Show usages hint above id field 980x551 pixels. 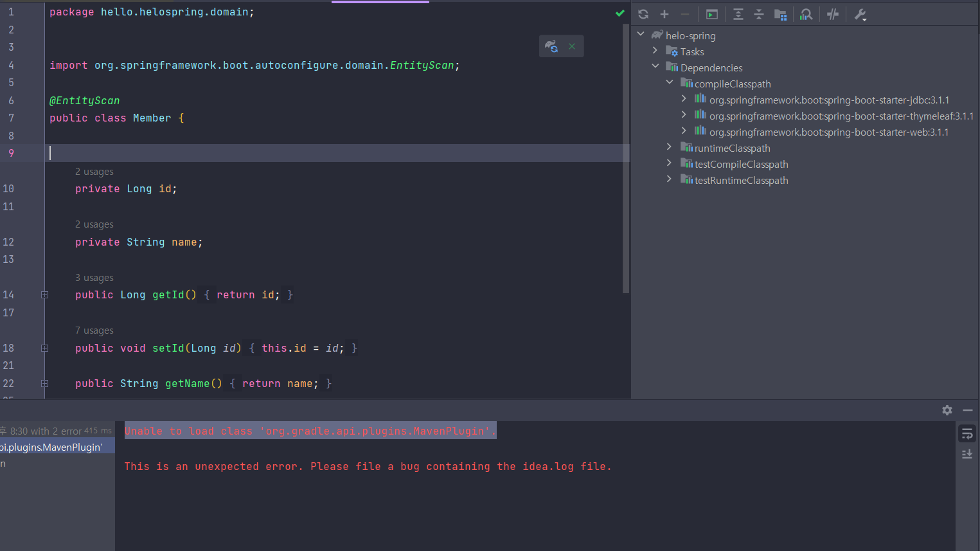click(94, 172)
